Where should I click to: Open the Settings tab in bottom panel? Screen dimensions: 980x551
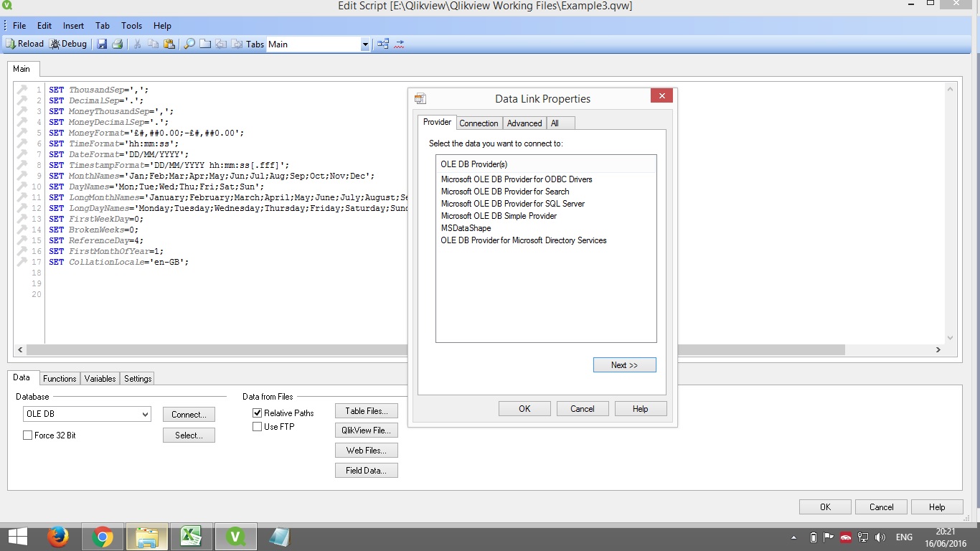[138, 379]
